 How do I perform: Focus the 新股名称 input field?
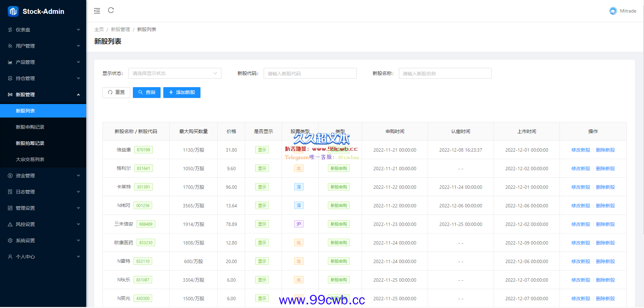tap(445, 73)
